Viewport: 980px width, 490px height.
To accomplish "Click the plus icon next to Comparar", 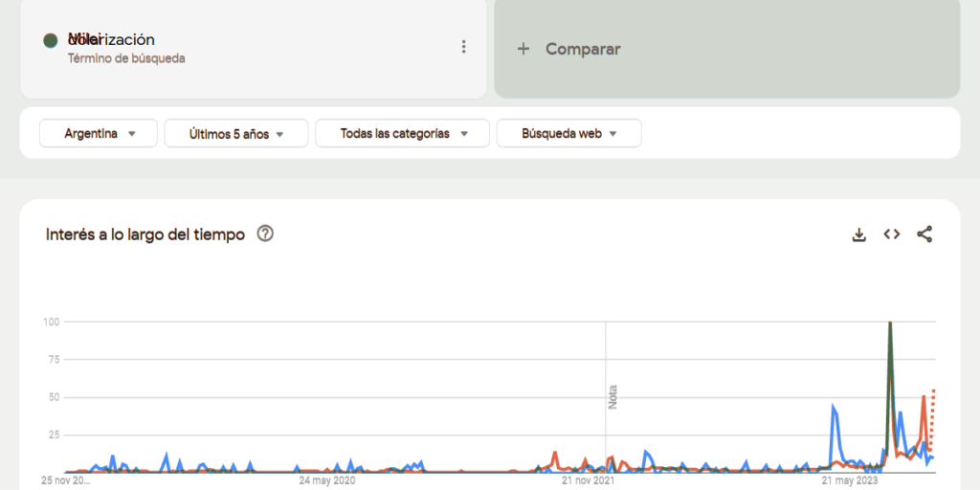I will (x=523, y=49).
